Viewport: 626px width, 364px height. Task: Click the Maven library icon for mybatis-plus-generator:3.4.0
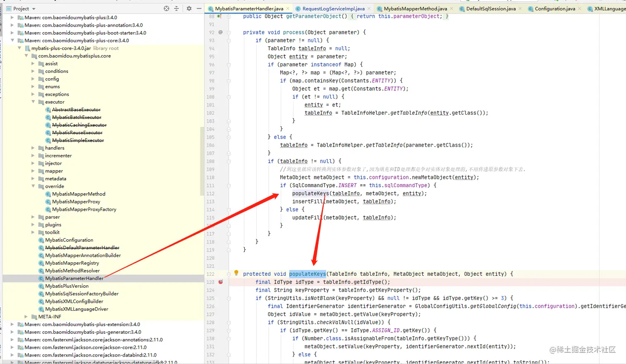click(20, 332)
